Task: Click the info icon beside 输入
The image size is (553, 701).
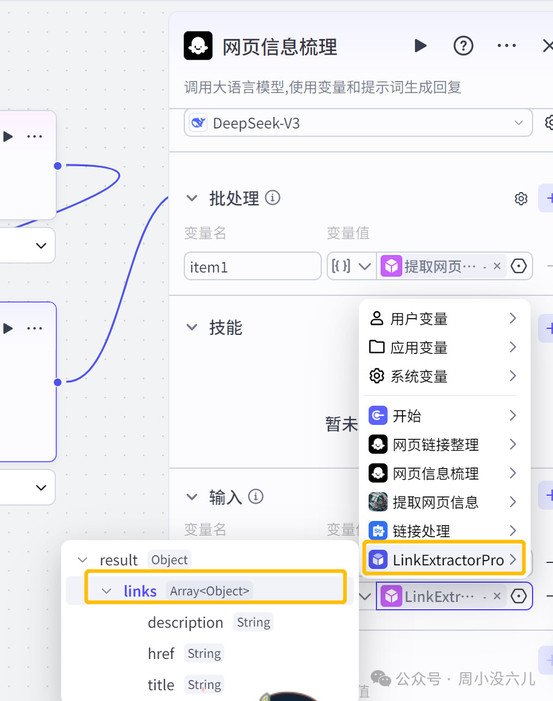Action: (256, 496)
